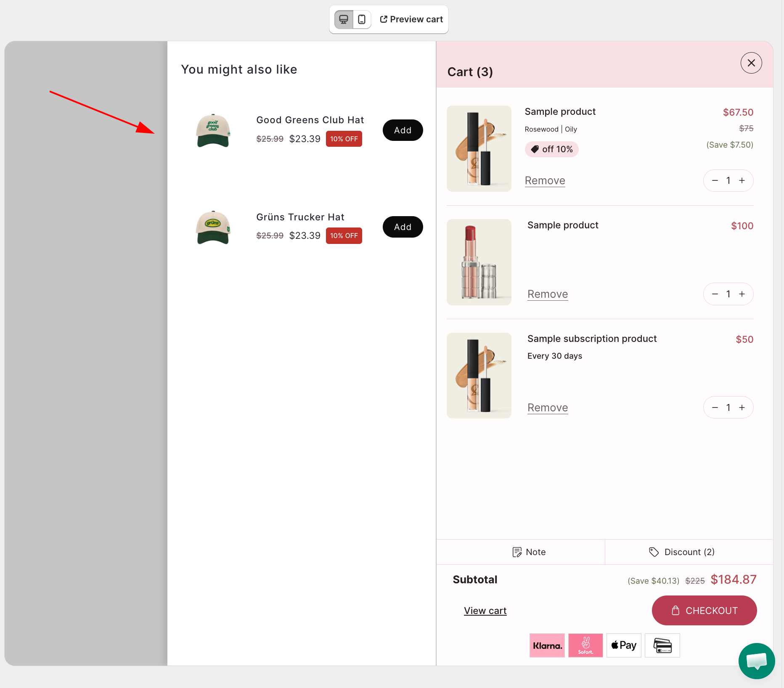Viewport: 784px width, 688px height.
Task: Click the Every 30 days text
Action: pos(555,356)
